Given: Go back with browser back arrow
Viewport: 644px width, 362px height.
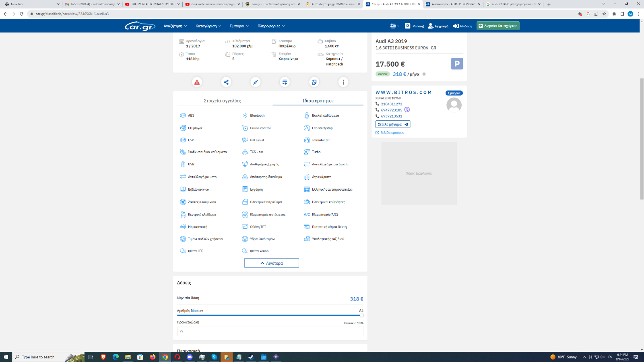Looking at the screenshot, I should [x=5, y=14].
